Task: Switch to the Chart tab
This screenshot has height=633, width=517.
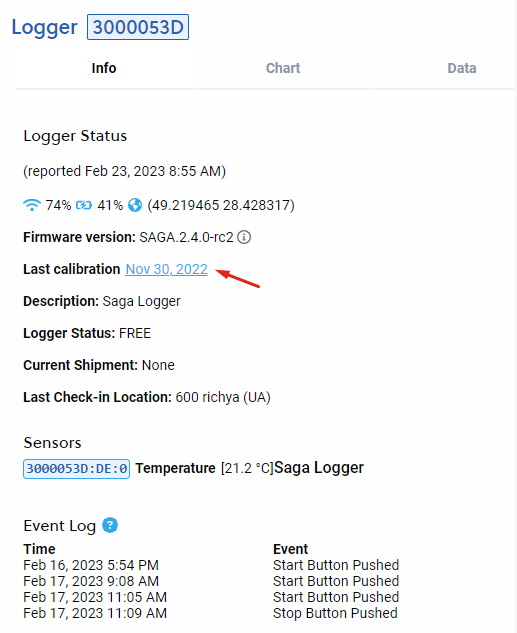Action: click(x=283, y=68)
